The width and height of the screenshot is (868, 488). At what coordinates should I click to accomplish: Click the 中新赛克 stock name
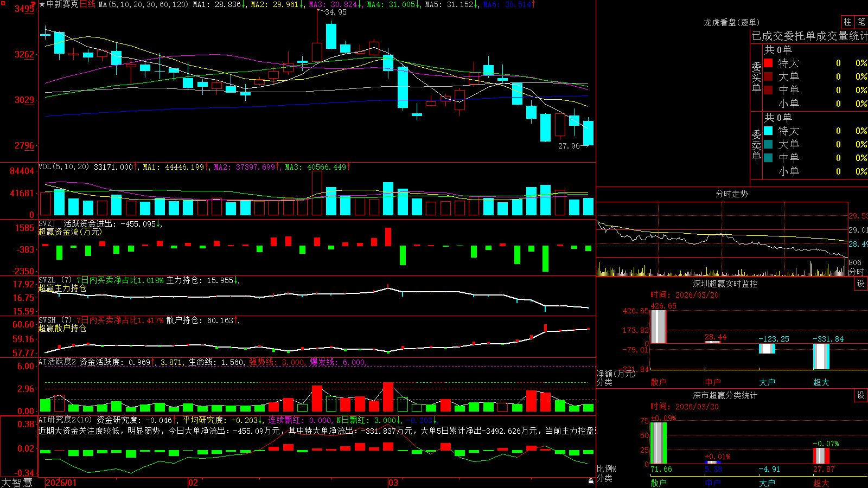tap(62, 4)
